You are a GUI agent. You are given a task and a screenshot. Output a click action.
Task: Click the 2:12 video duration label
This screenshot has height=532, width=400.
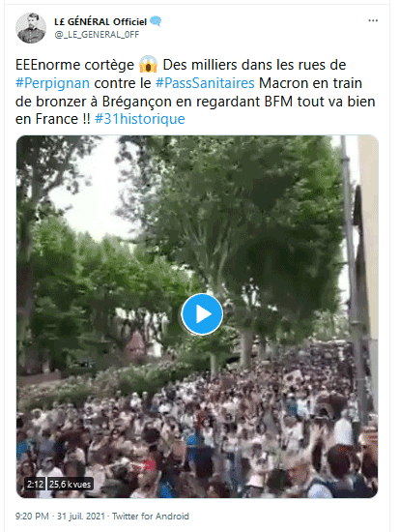click(x=35, y=484)
